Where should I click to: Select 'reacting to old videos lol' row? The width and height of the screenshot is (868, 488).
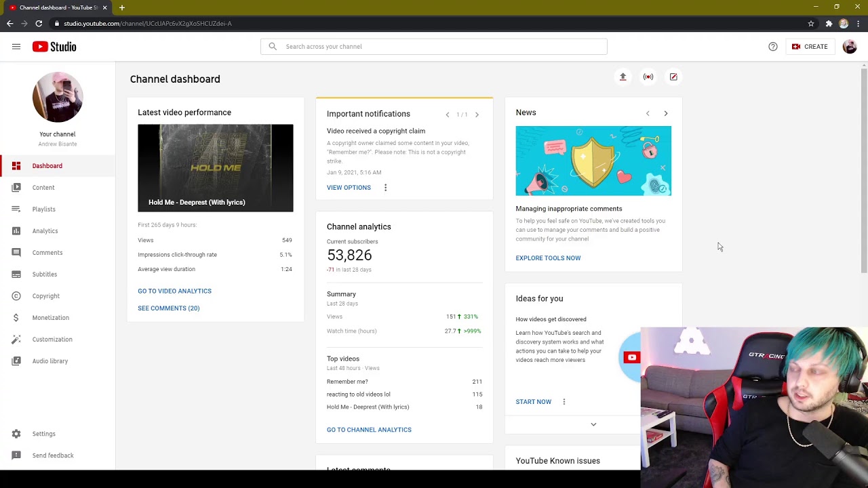[404, 394]
